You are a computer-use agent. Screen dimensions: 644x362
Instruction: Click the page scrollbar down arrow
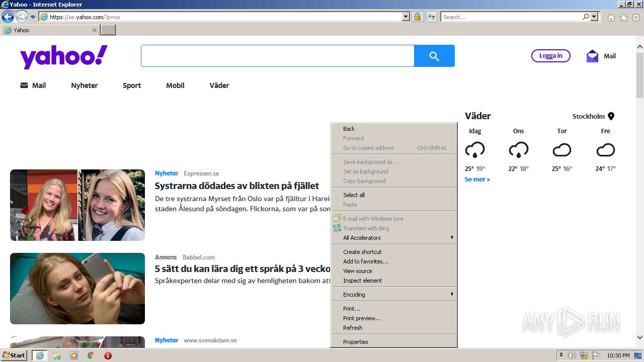pyautogui.click(x=639, y=337)
